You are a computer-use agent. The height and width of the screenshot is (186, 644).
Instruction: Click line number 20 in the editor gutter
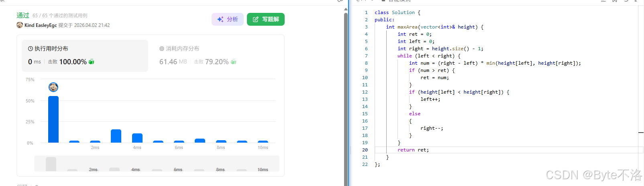(365, 150)
